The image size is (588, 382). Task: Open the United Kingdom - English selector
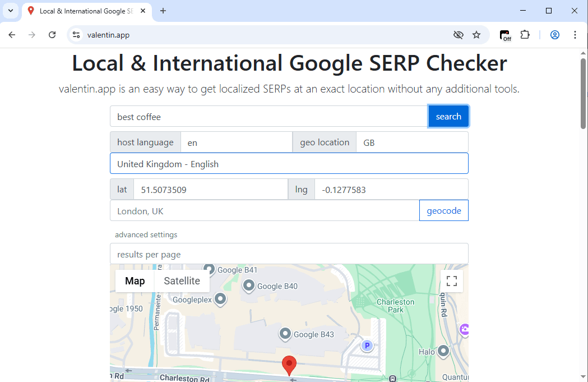coord(289,164)
